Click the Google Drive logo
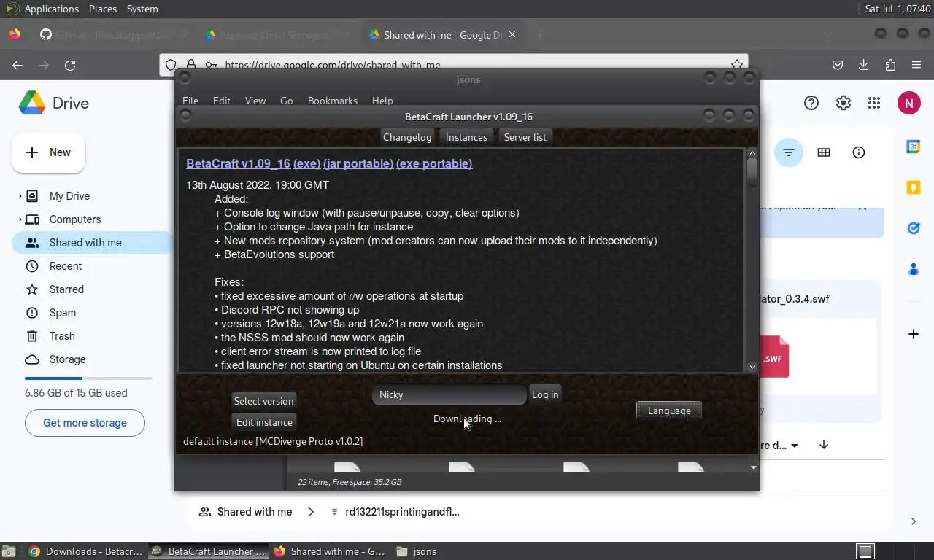 [32, 104]
